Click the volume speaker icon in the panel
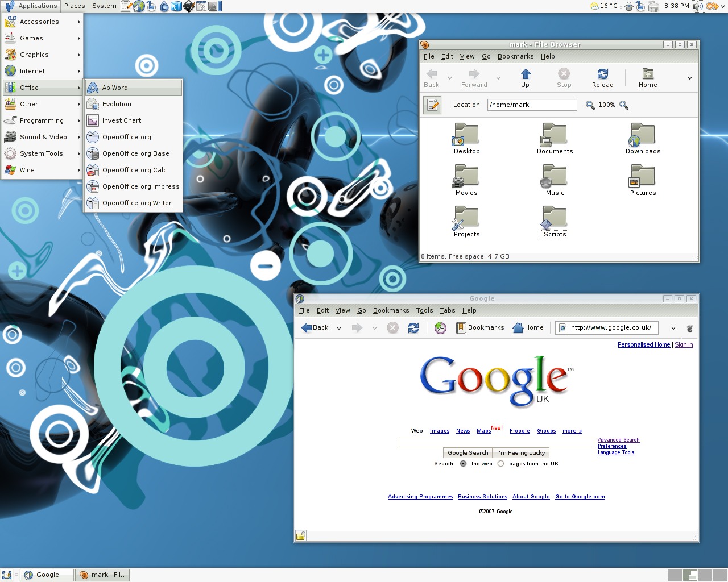The height and width of the screenshot is (582, 728). 697,6
